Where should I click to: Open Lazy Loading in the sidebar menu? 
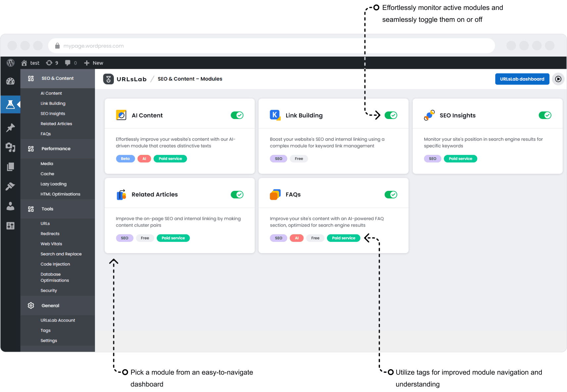coord(54,184)
